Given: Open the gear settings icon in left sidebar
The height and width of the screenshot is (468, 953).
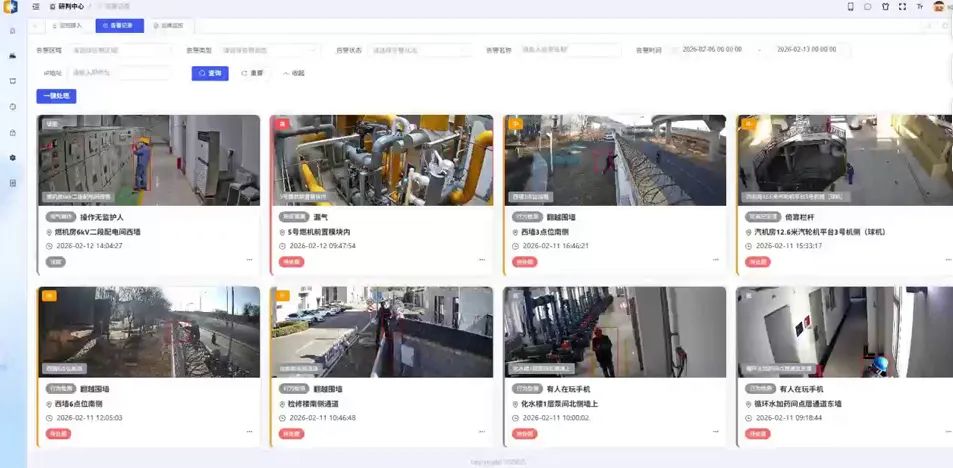Looking at the screenshot, I should click(13, 157).
